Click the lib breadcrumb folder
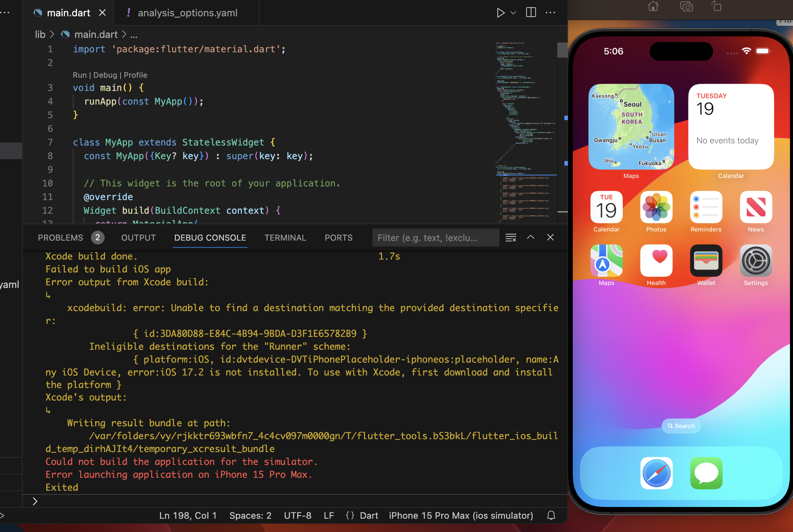This screenshot has height=532, width=793. pos(40,34)
